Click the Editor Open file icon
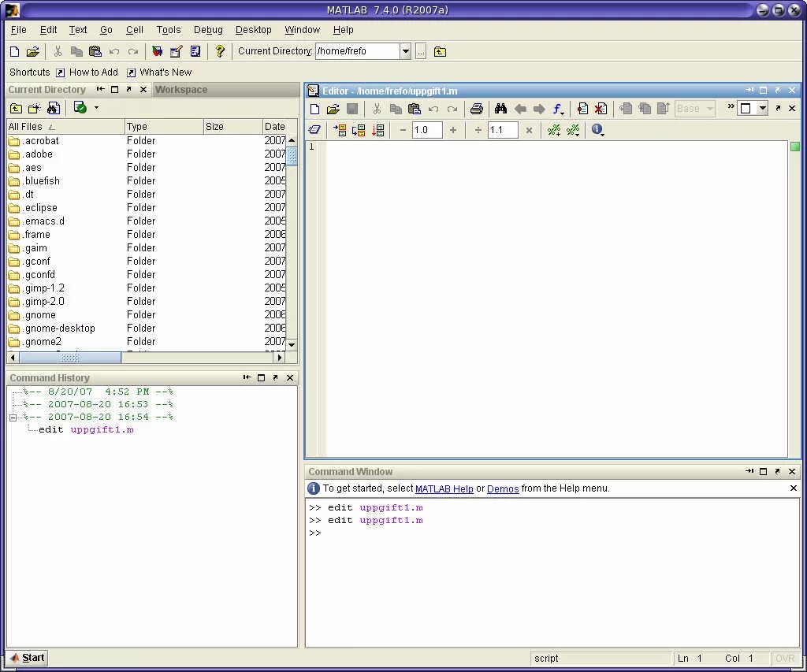The height and width of the screenshot is (672, 807). [x=333, y=109]
